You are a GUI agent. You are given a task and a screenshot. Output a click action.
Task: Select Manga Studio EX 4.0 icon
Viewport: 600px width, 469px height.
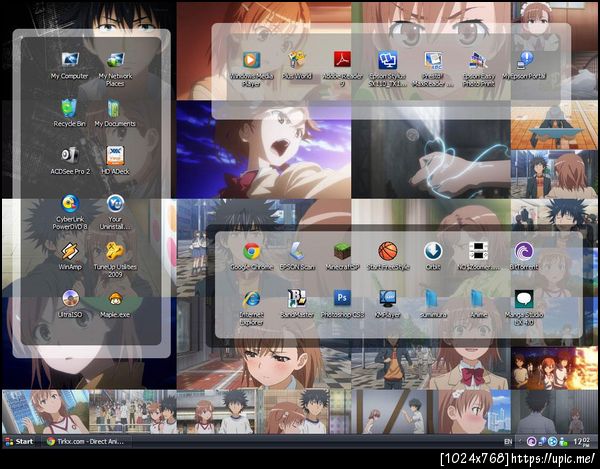(524, 299)
